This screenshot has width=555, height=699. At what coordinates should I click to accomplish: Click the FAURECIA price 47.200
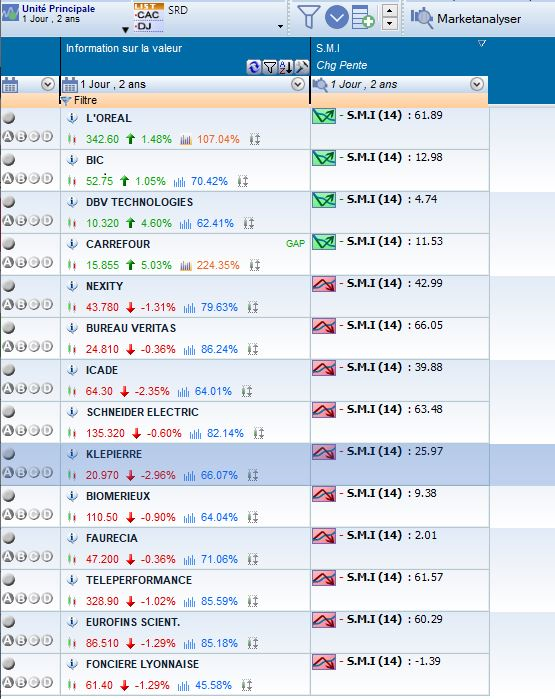(102, 559)
